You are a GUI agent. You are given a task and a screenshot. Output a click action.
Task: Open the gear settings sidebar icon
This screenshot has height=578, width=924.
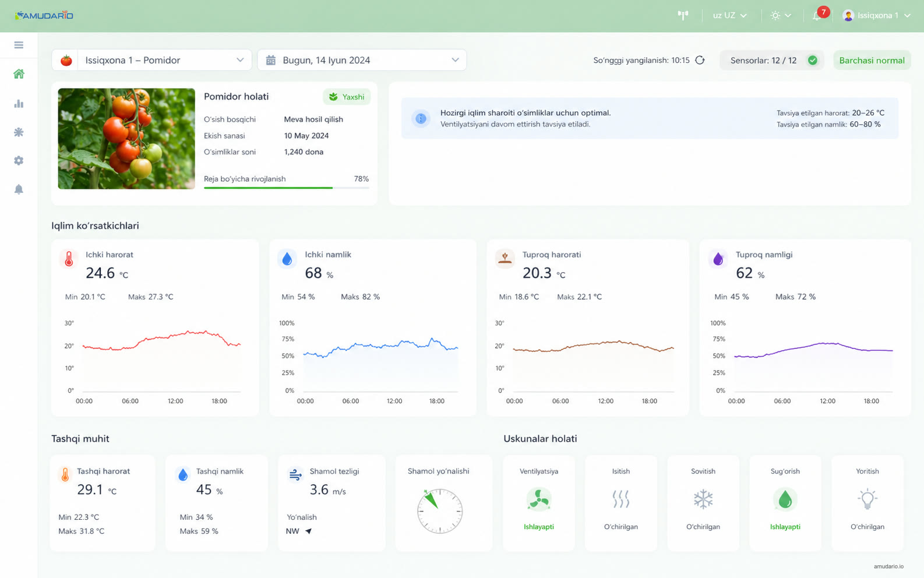[x=19, y=160]
